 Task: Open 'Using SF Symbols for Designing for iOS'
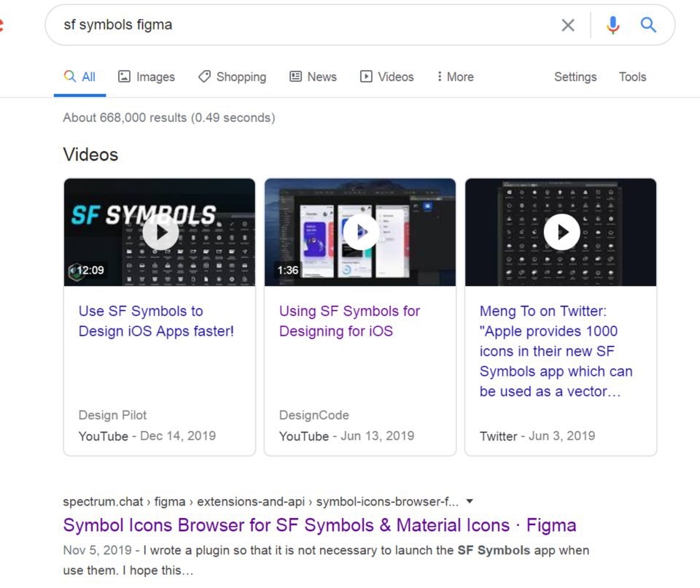(x=349, y=321)
